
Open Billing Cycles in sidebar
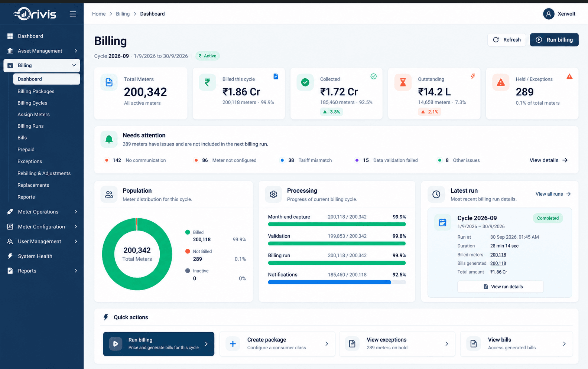(x=32, y=103)
